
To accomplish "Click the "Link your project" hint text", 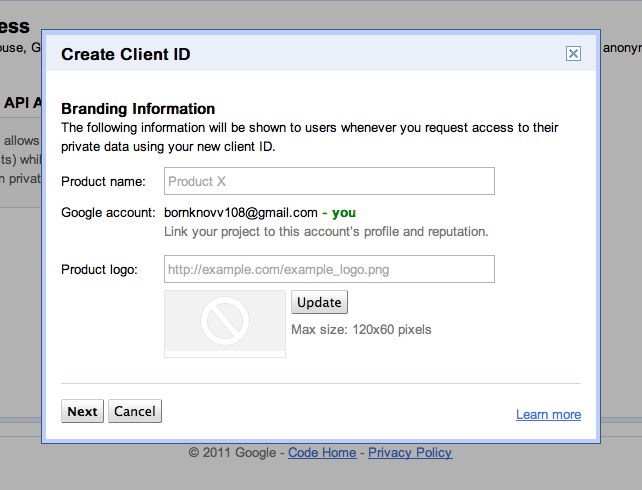I will point(326,231).
